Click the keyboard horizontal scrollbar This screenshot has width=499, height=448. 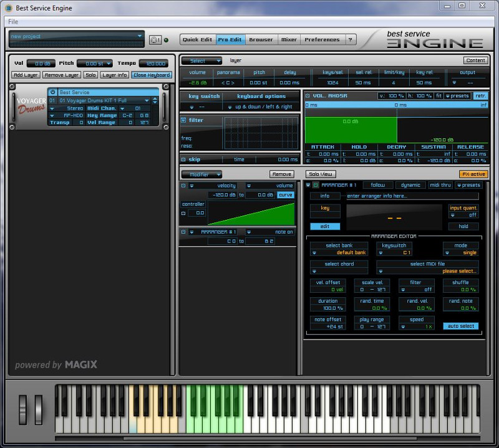pyautogui.click(x=270, y=439)
